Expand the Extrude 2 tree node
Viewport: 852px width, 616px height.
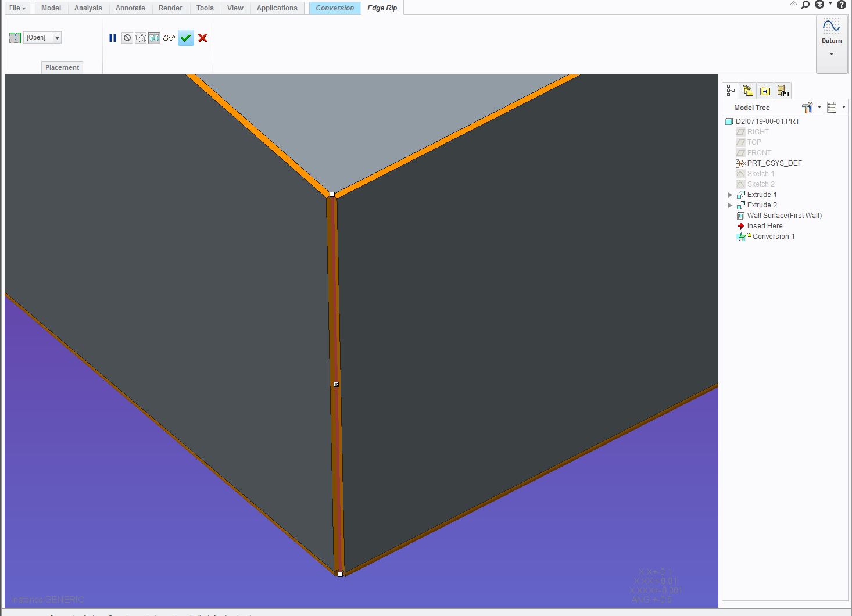pos(731,205)
